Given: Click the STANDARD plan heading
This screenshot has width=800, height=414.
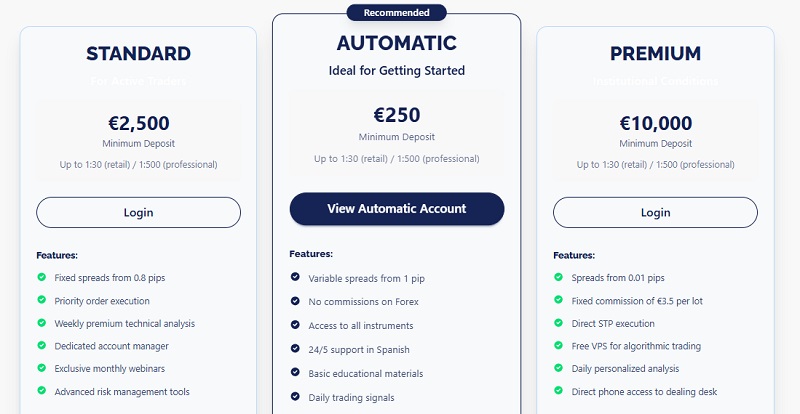Looking at the screenshot, I should click(138, 54).
